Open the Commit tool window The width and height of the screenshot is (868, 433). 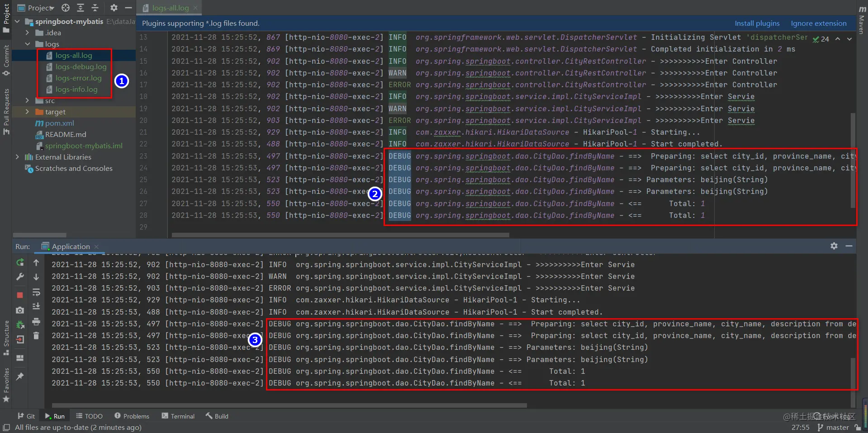[6, 60]
